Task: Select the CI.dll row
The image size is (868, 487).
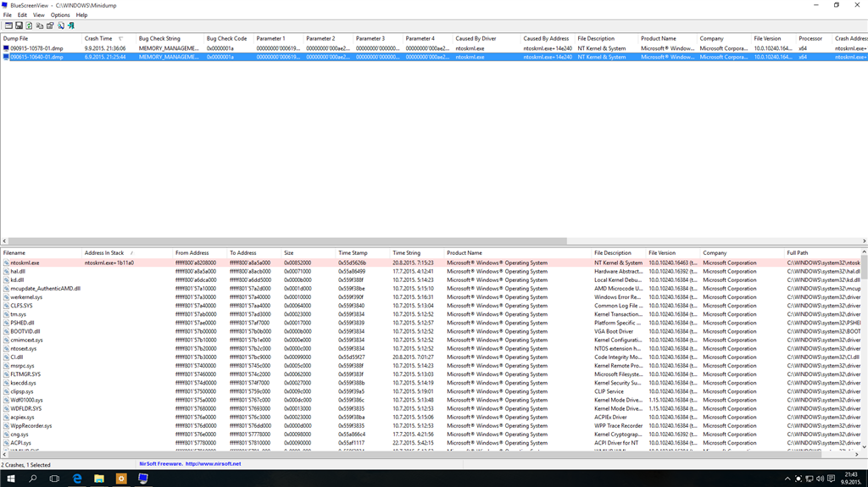Action: (x=431, y=357)
